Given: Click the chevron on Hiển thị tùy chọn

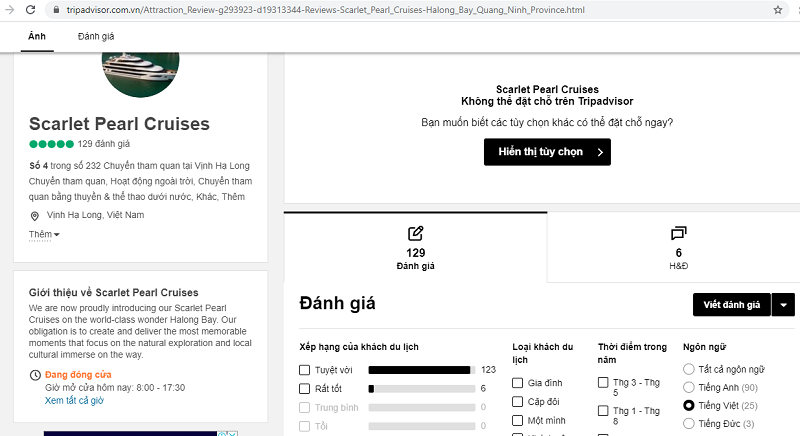Looking at the screenshot, I should (x=600, y=152).
